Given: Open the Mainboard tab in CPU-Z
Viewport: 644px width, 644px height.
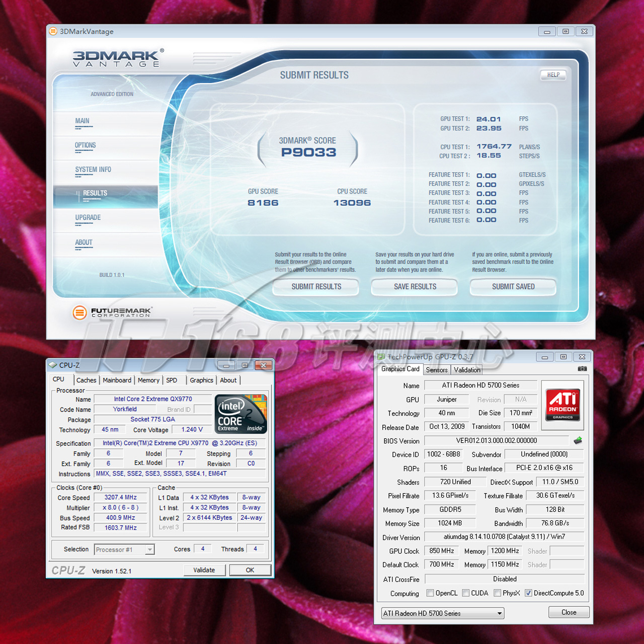Looking at the screenshot, I should pyautogui.click(x=117, y=380).
